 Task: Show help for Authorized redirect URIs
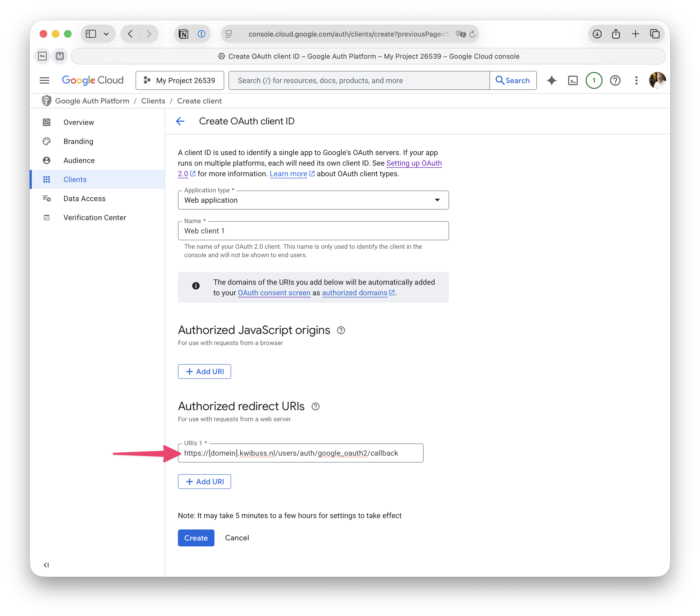click(x=315, y=406)
